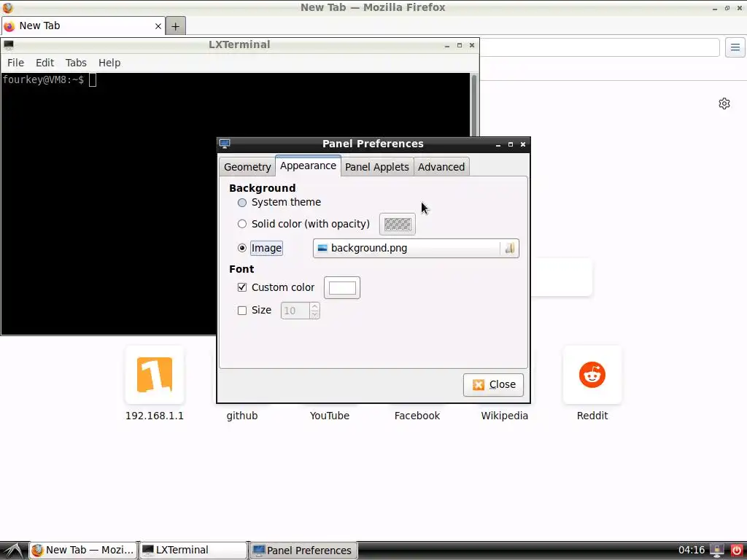Close the New Tab tab in Firefox

click(x=158, y=26)
